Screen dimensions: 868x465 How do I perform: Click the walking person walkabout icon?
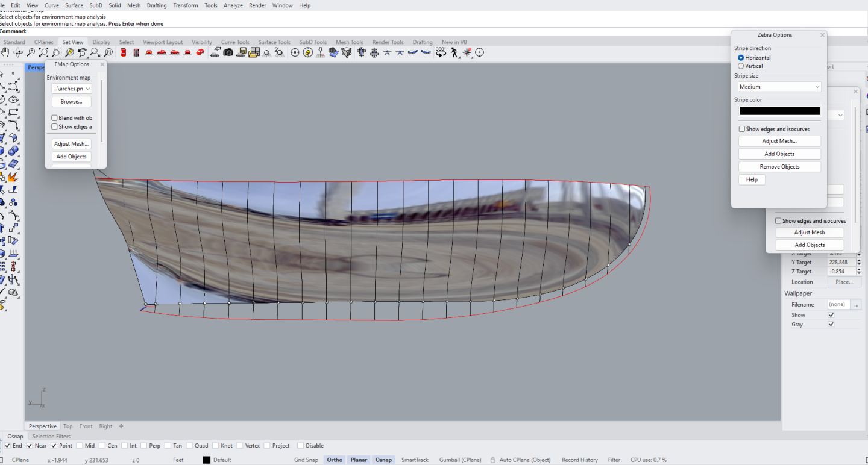454,52
